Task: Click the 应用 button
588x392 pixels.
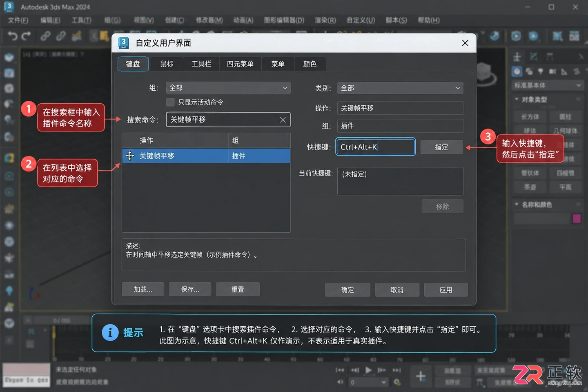Action: pos(446,290)
